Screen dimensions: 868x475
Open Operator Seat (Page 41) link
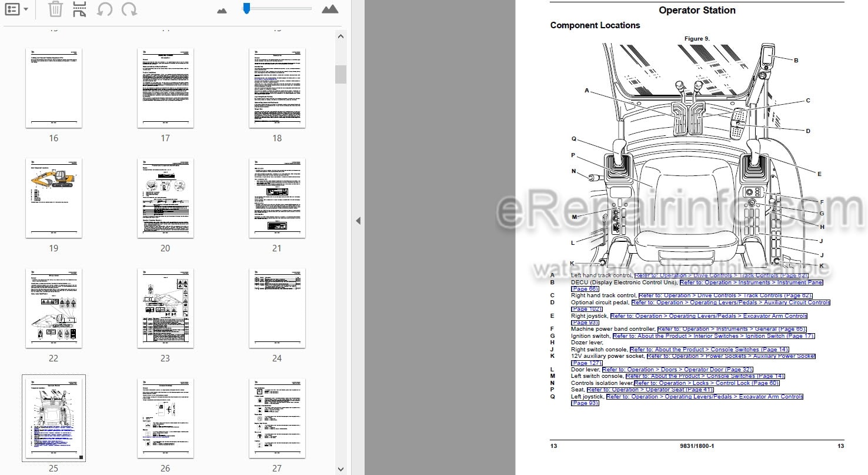(650, 390)
